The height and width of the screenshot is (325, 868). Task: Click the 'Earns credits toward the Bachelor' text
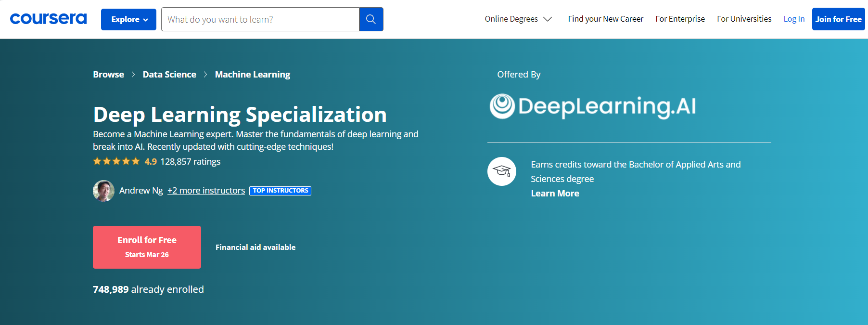point(636,171)
